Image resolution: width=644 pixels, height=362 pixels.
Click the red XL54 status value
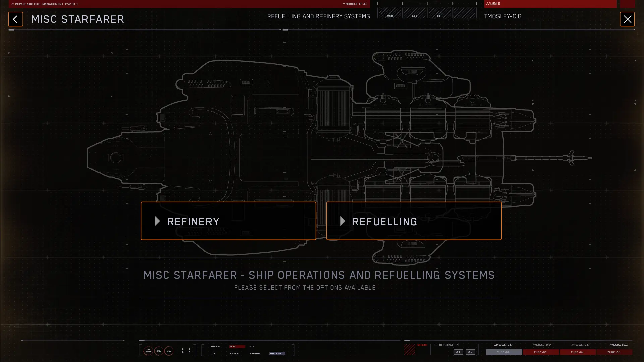(x=237, y=347)
